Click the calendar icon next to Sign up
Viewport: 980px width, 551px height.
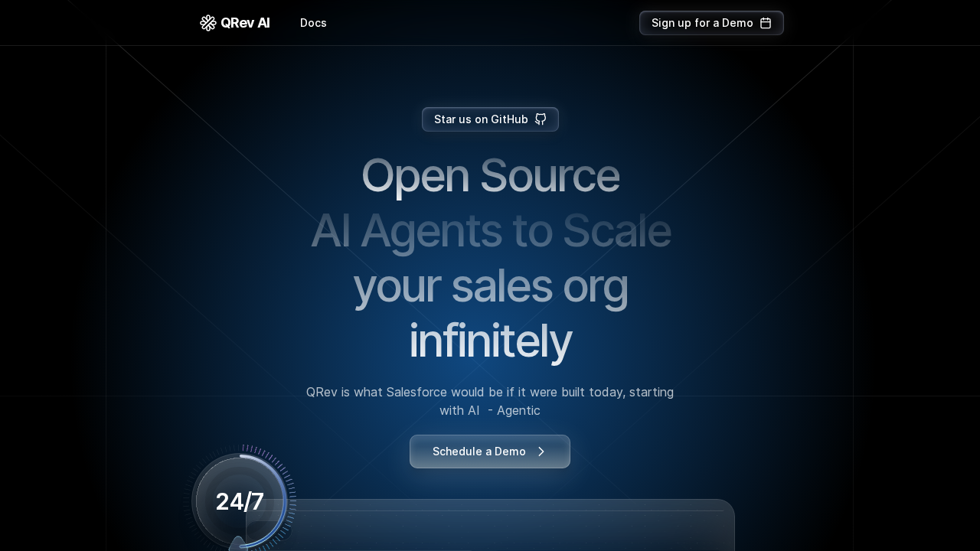pos(766,23)
